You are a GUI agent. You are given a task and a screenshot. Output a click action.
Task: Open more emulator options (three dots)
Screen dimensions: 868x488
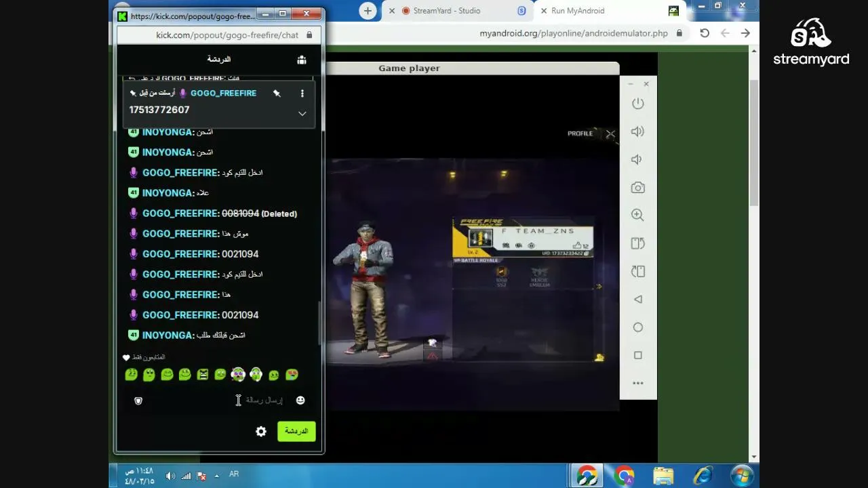pos(637,383)
